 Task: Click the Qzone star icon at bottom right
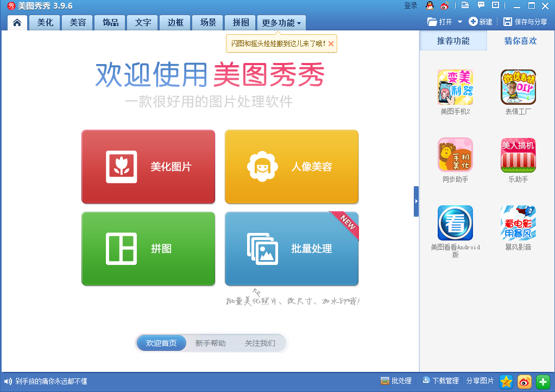point(506,381)
